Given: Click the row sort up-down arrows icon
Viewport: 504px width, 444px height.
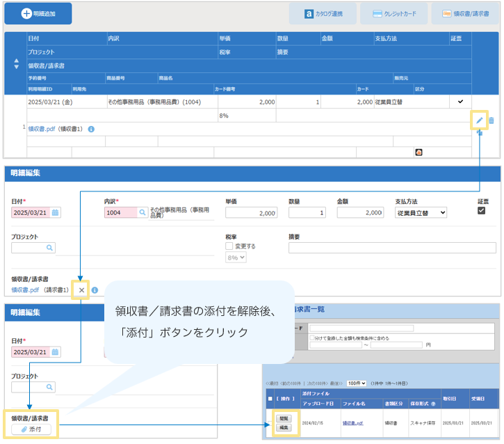Looking at the screenshot, I should (x=17, y=64).
